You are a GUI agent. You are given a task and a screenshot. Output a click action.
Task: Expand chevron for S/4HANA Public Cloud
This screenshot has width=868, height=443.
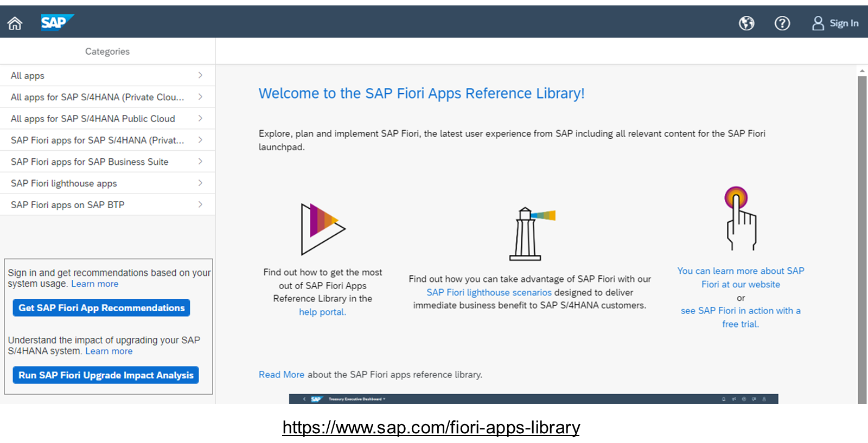pos(200,118)
